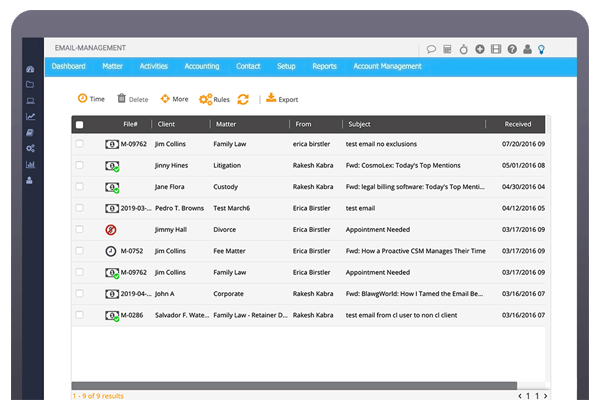
Task: Open the video tutorials film icon
Action: point(496,49)
